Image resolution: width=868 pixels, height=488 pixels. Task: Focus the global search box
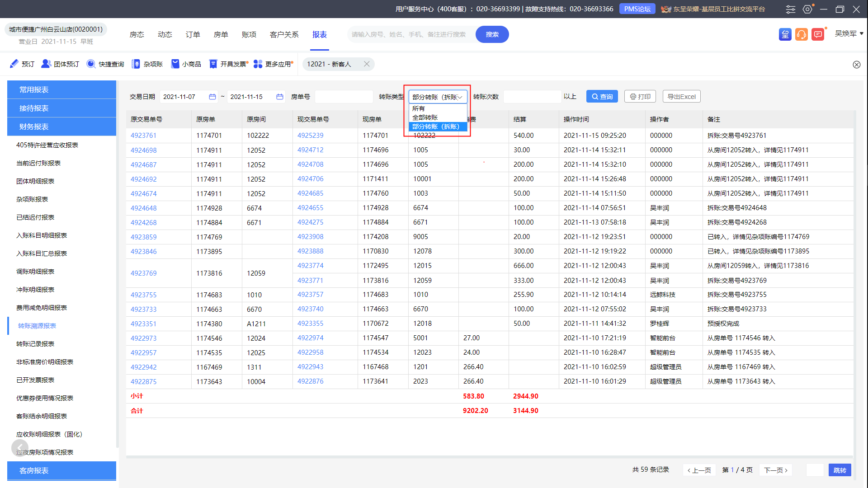411,34
